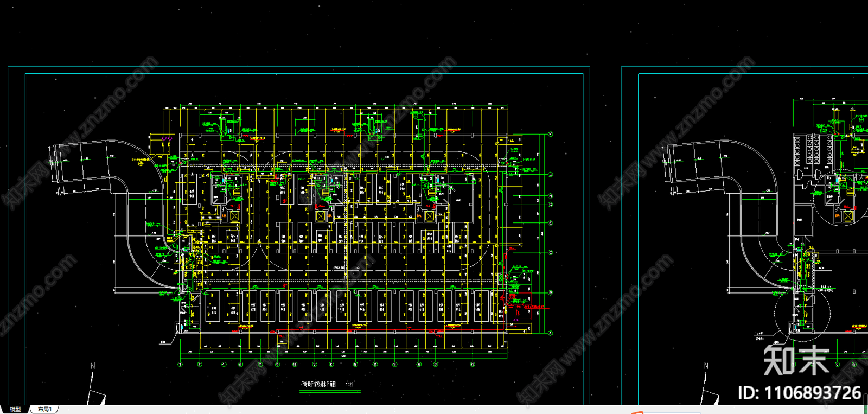Select the bottom axis bubble numbered 1
Screen dimensions: 868x414
coord(181,365)
